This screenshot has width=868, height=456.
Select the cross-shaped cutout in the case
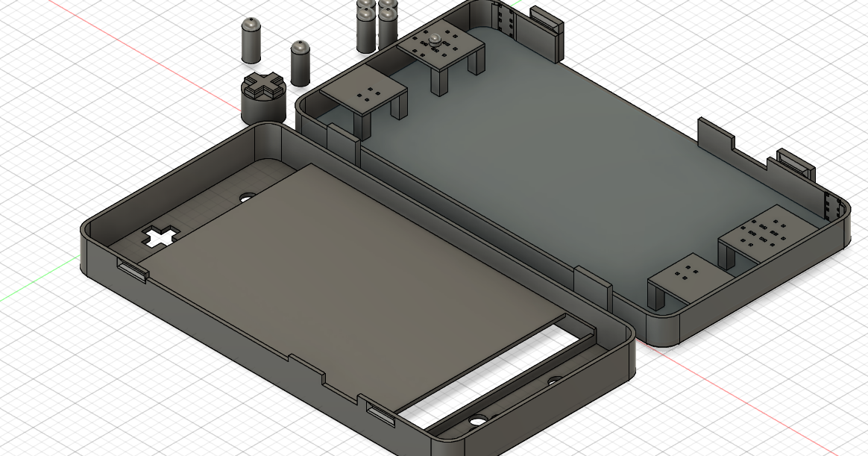160,237
